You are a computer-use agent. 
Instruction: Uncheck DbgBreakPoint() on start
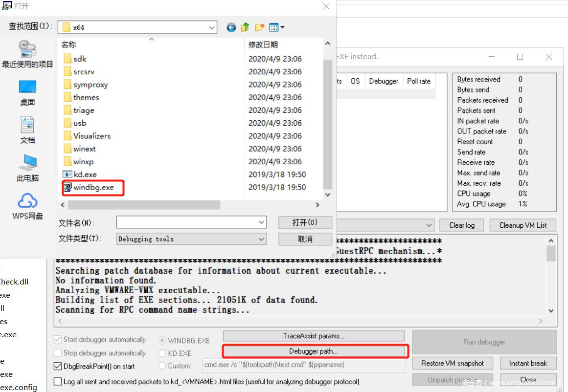coord(57,366)
